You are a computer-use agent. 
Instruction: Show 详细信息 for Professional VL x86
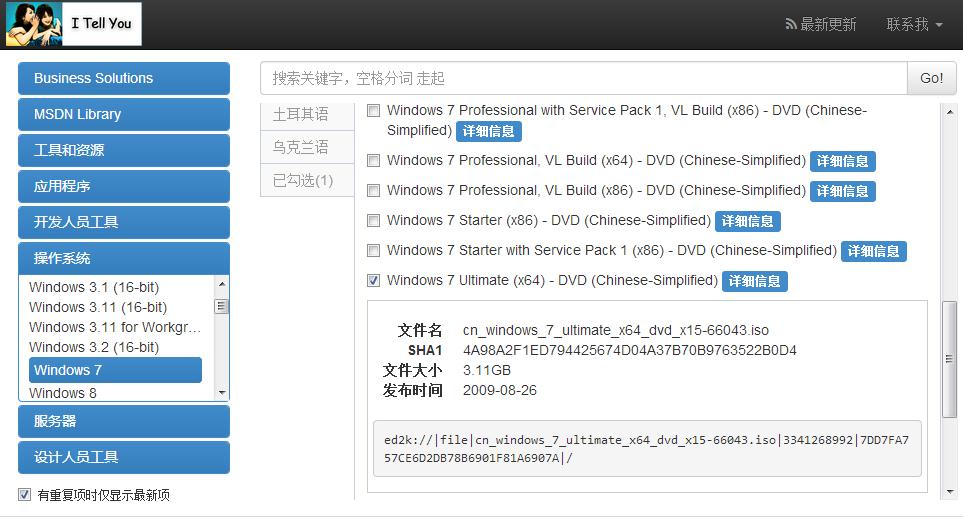(x=843, y=191)
